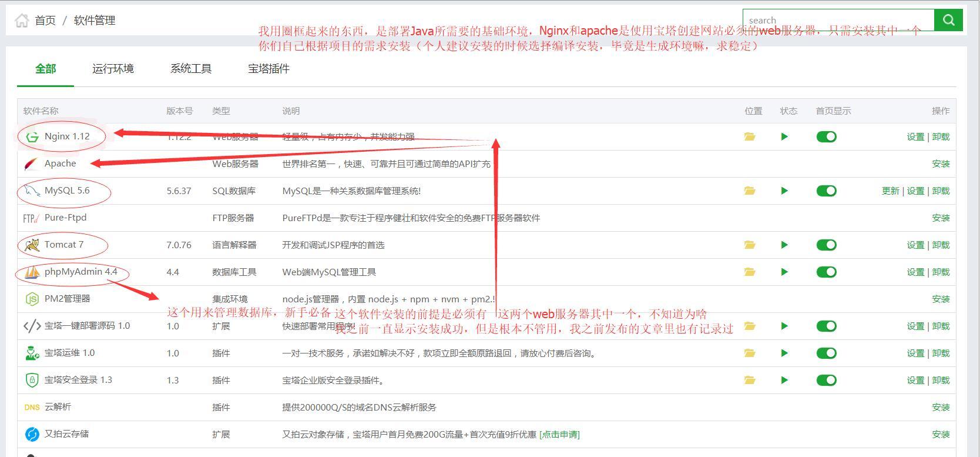Open the Tomcat folder location icon
The height and width of the screenshot is (457, 980).
pos(749,245)
